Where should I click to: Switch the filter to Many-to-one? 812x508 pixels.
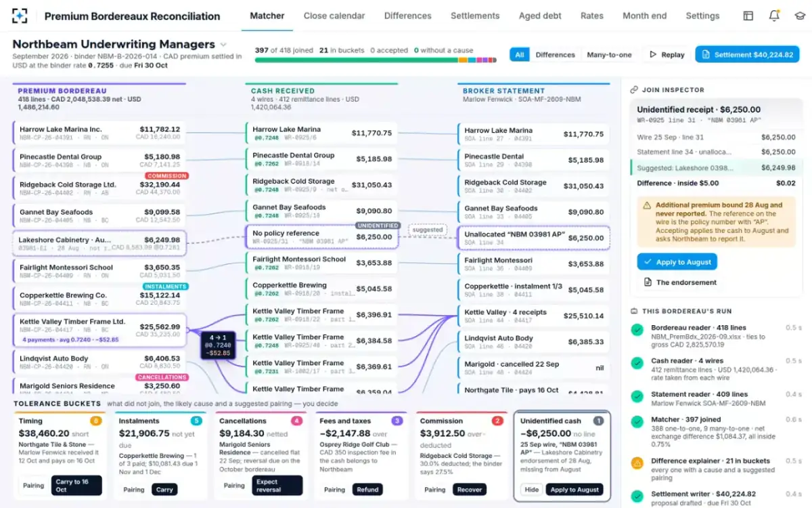(x=609, y=55)
